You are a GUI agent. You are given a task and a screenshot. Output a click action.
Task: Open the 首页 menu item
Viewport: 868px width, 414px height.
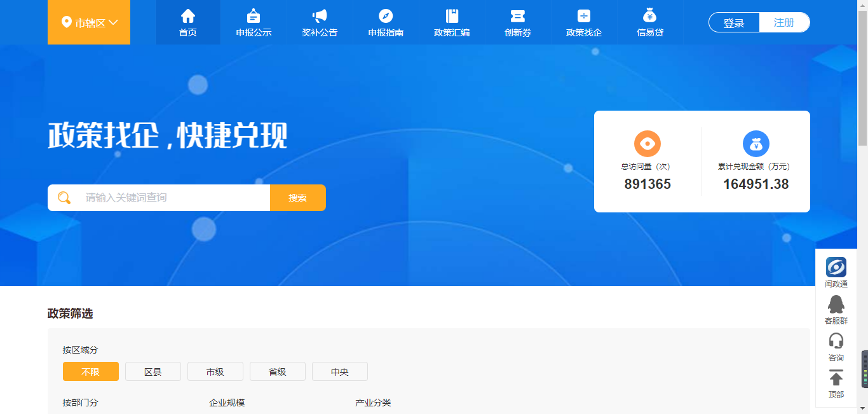pos(188,22)
